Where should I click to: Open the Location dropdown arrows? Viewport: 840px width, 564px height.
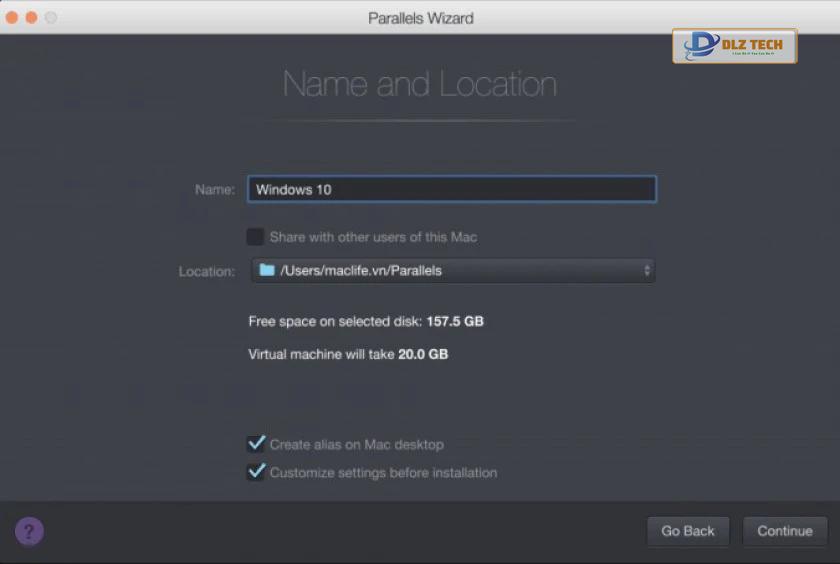point(647,270)
